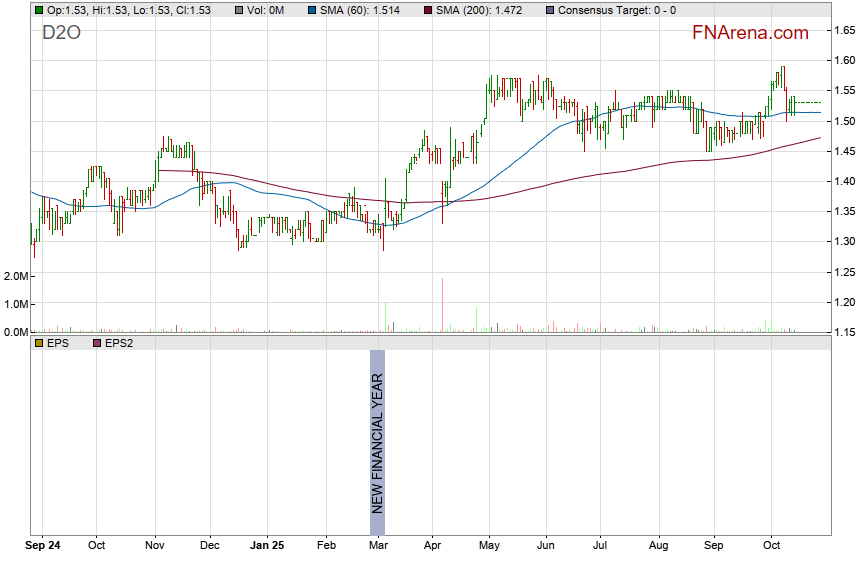The image size is (859, 566).
Task: Click the Jan 25 date axis label
Action: (267, 547)
